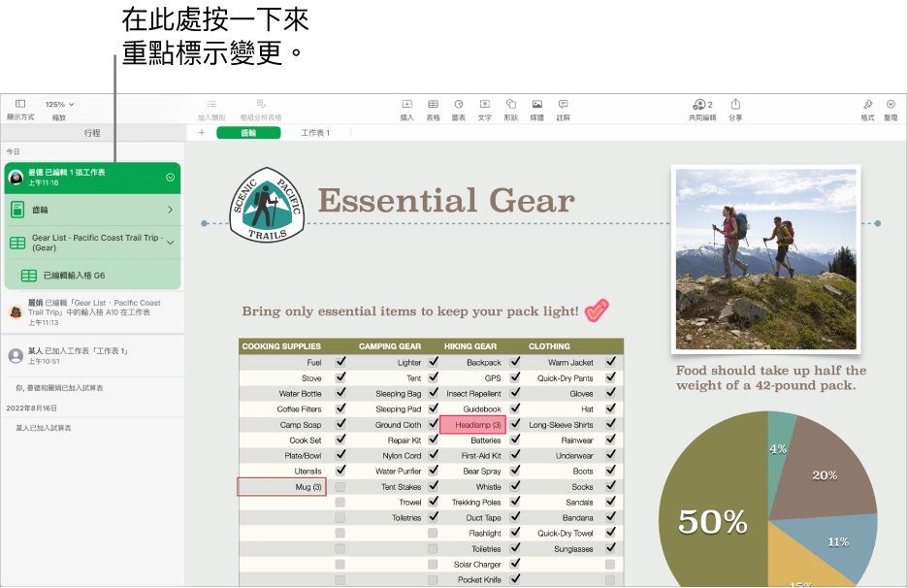The width and height of the screenshot is (907, 588).
Task: Toggle the Stove checkbox
Action: (340, 377)
